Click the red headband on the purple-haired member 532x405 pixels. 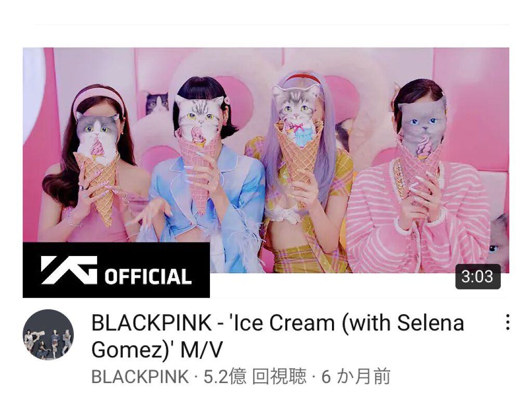(x=303, y=78)
